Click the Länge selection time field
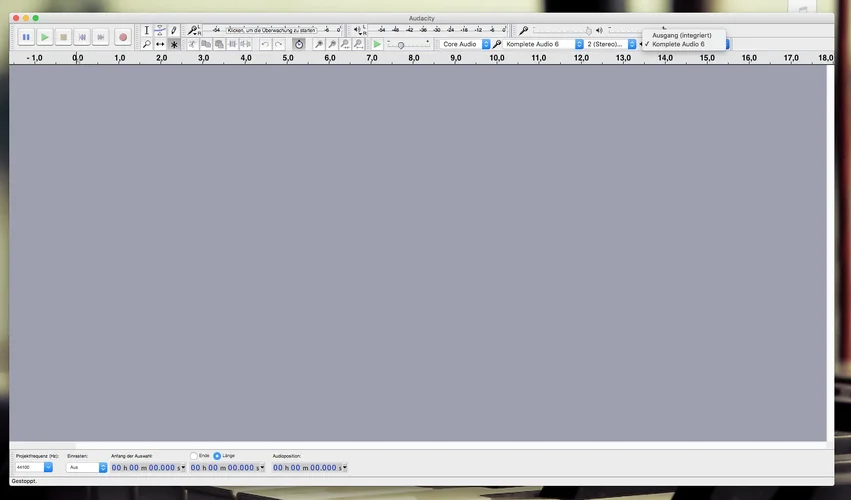 224,467
